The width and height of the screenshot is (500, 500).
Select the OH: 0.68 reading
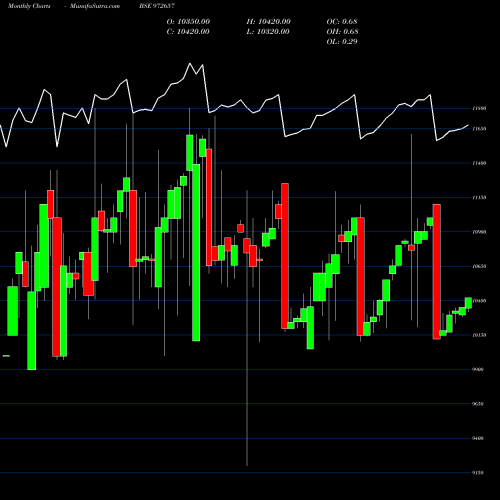343,31
